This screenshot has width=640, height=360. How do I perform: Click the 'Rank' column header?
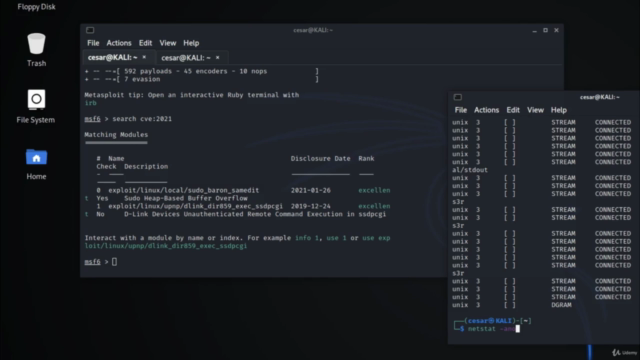[x=366, y=158]
